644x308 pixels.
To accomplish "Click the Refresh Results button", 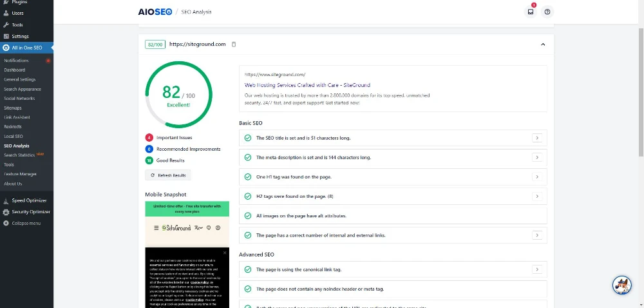I will (x=168, y=175).
